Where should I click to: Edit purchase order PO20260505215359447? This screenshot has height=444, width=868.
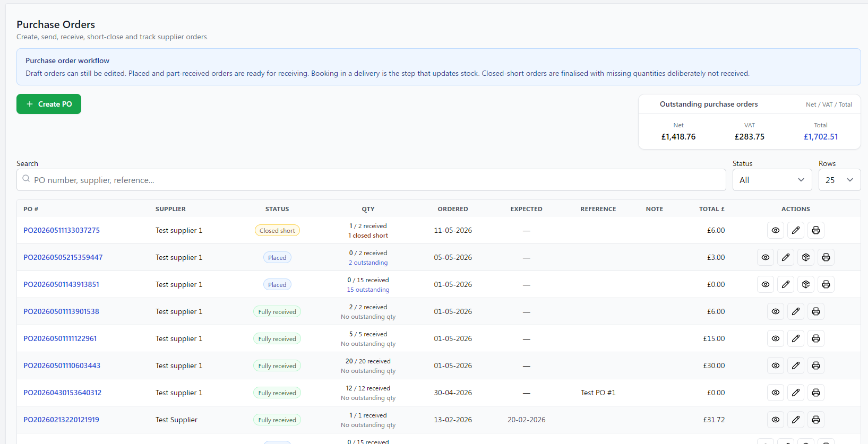pyautogui.click(x=786, y=257)
